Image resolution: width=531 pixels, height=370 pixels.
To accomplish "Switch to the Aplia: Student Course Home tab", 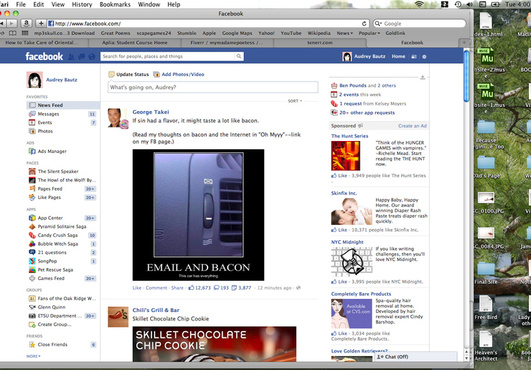I will 135,43.
